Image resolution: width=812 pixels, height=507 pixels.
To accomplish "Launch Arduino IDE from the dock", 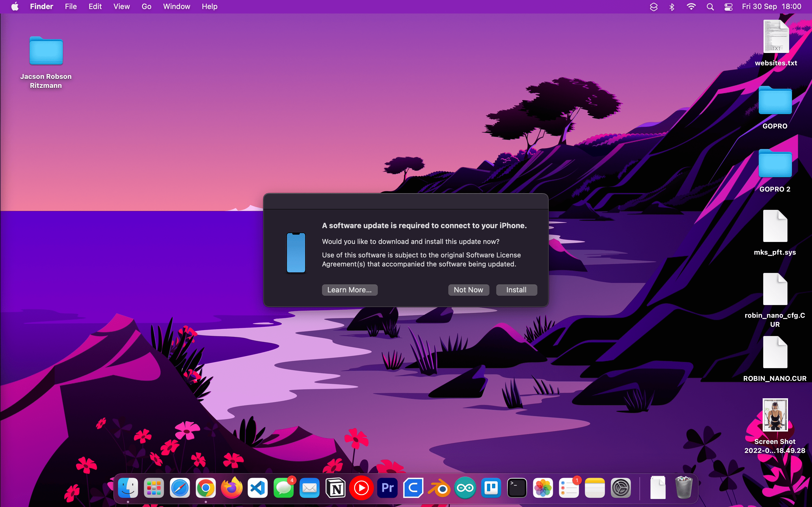I will click(465, 488).
